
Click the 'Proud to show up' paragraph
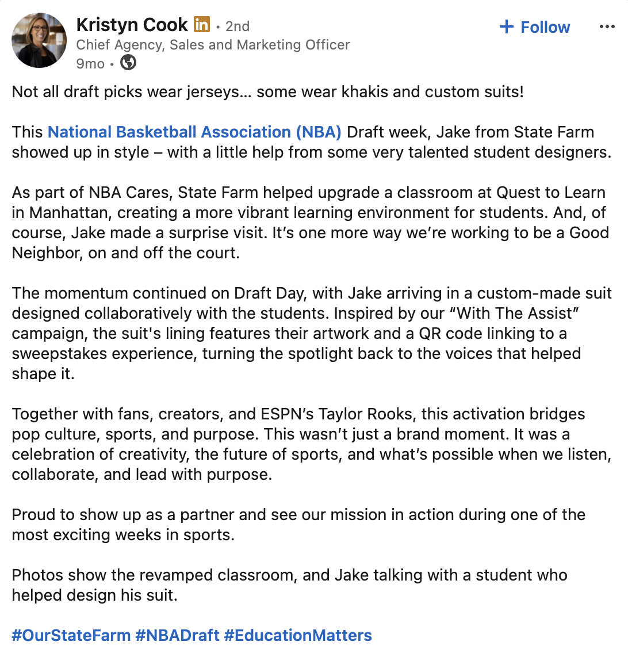point(298,525)
